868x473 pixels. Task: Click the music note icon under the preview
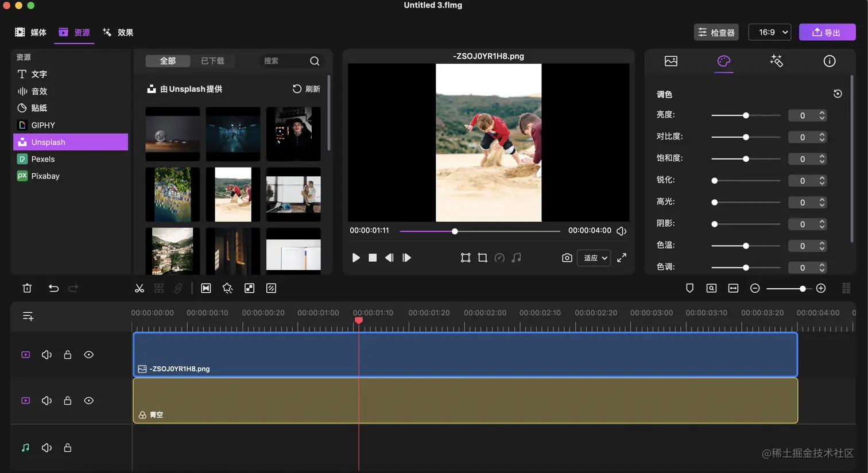click(x=517, y=258)
